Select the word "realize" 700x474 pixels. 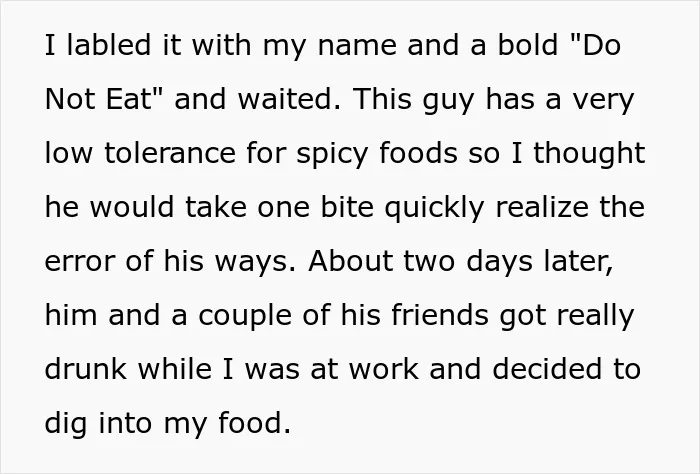click(x=542, y=207)
